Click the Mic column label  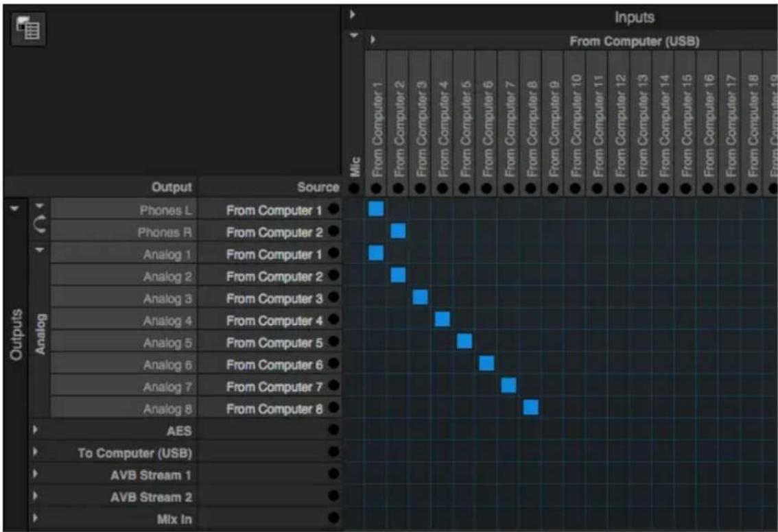point(354,167)
